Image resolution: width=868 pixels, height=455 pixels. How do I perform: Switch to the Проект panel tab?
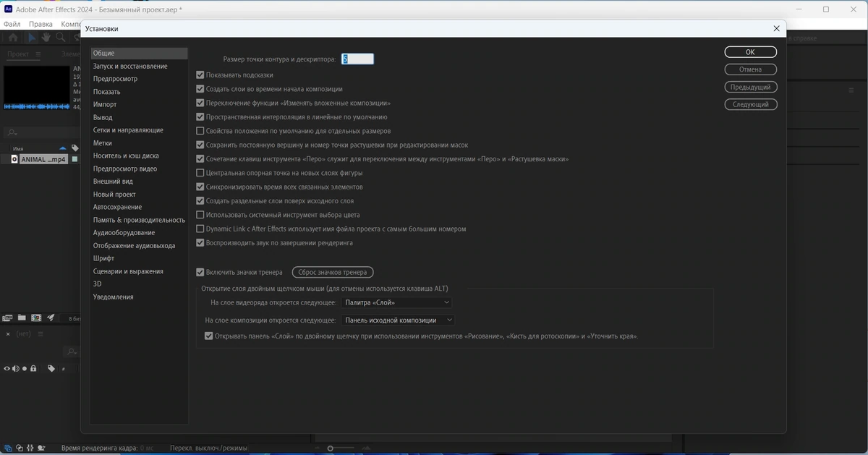click(x=18, y=54)
